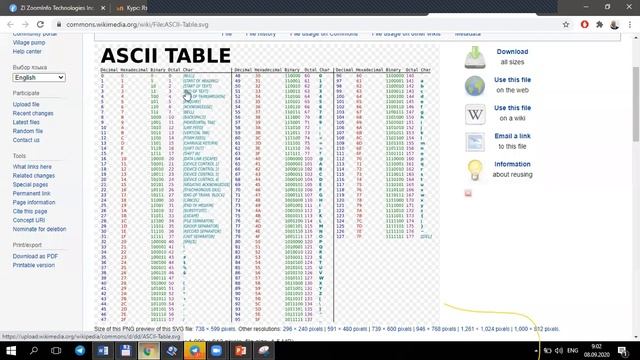Click the Email a link envelope icon
Viewport: 640px width, 360px height.
tap(475, 142)
